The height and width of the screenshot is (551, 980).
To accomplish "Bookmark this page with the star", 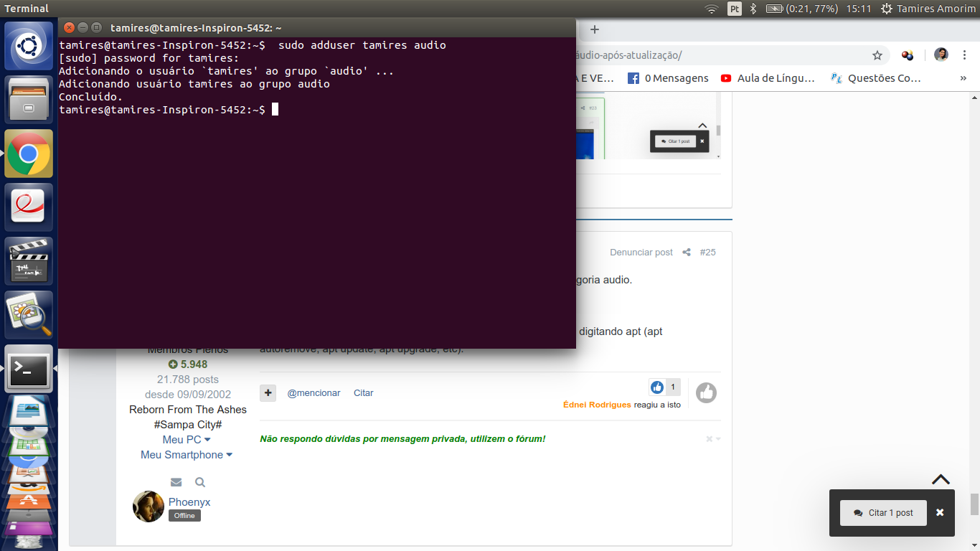I will pyautogui.click(x=877, y=55).
